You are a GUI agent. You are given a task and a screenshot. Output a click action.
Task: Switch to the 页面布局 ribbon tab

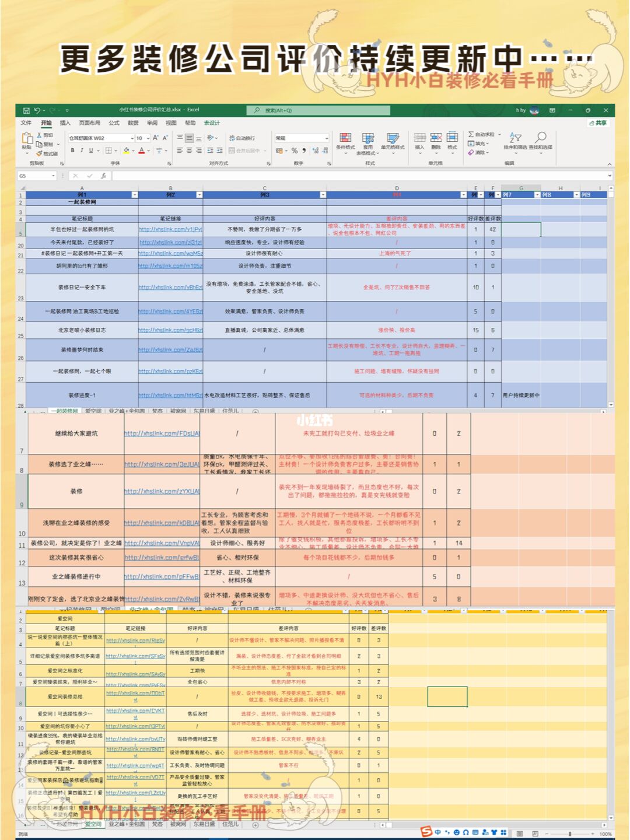[x=89, y=123]
